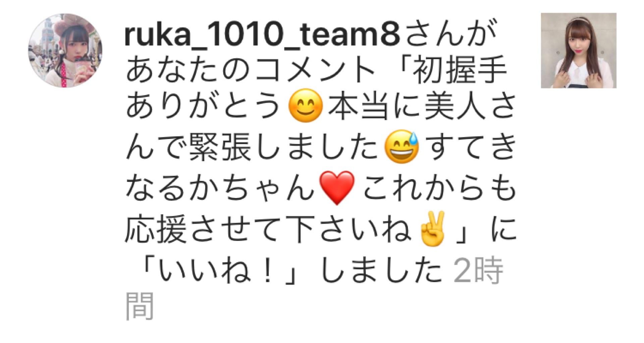Click the grinning sweat-drop face emoji

coord(402,147)
